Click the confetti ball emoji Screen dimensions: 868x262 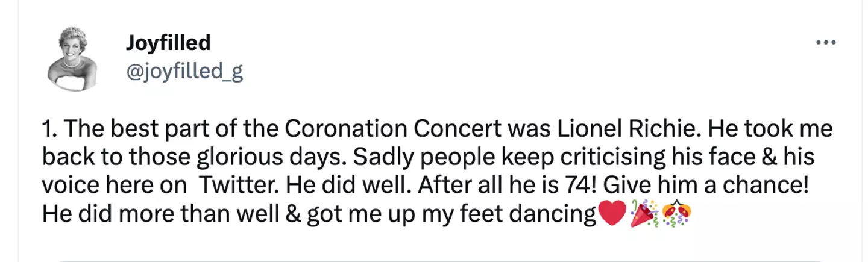click(x=676, y=214)
